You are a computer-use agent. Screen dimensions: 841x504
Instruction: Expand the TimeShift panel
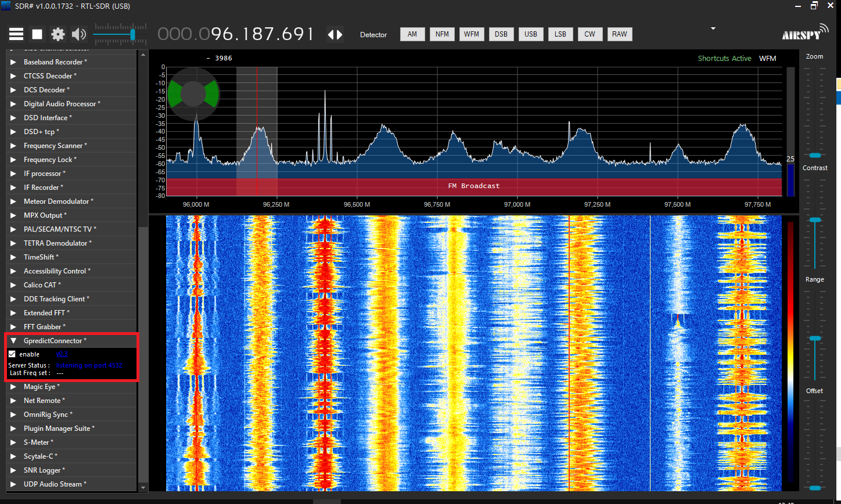click(x=71, y=257)
